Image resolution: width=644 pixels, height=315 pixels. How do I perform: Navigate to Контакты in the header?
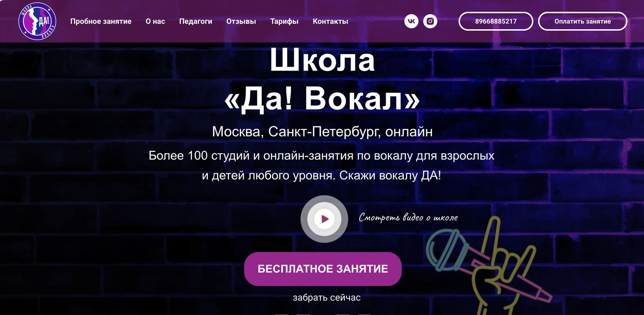(x=330, y=21)
